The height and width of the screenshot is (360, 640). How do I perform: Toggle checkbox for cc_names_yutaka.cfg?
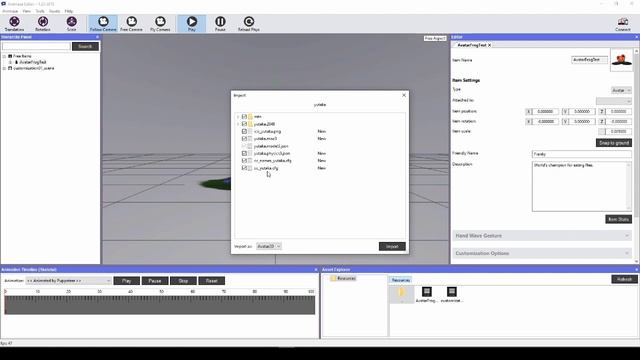pos(244,161)
